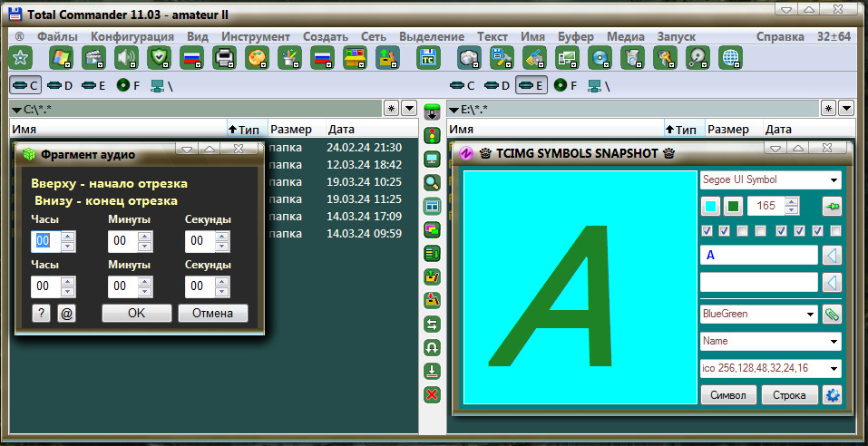Open the blue CD disc toolbar icon
The image size is (868, 446).
(x=600, y=58)
